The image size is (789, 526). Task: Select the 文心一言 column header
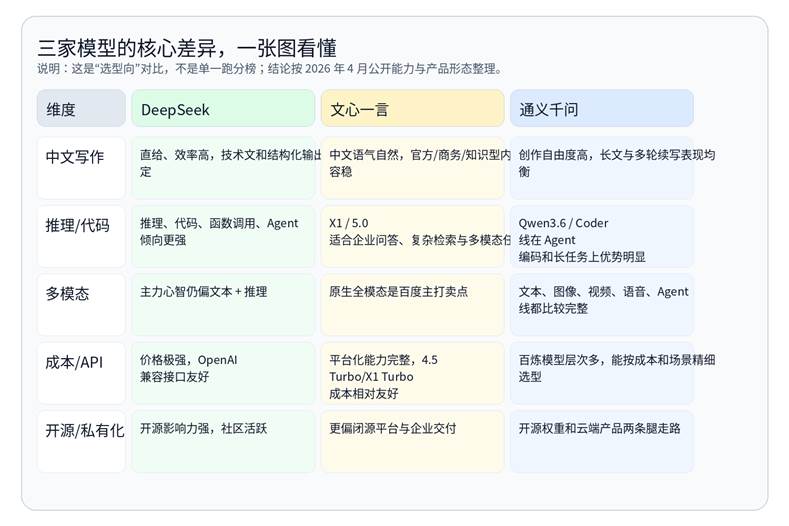pyautogui.click(x=412, y=109)
